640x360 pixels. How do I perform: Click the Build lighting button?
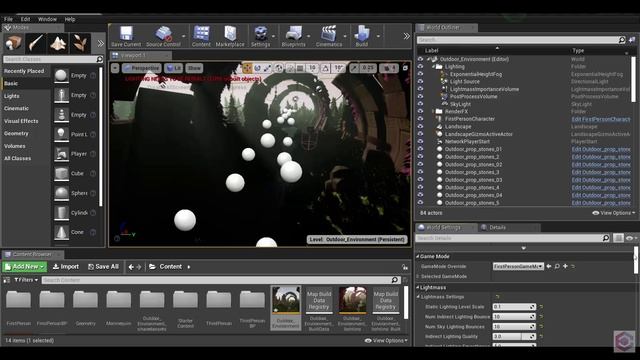(x=362, y=36)
